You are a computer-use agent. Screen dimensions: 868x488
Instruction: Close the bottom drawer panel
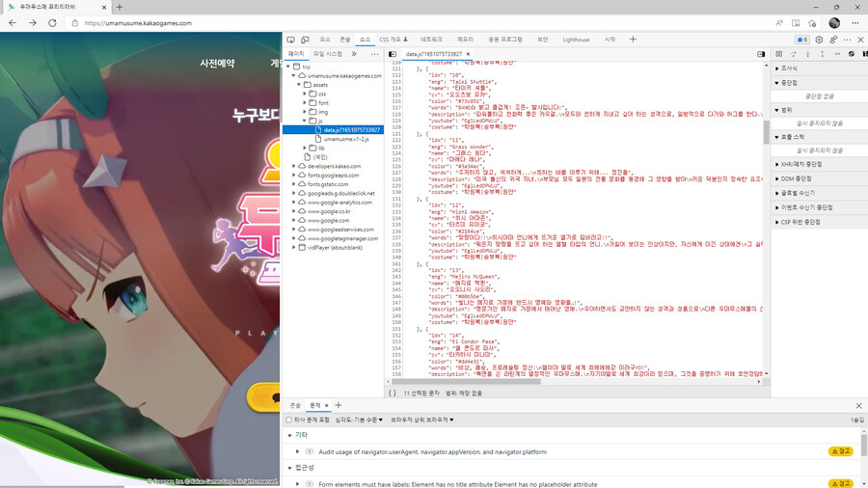click(x=858, y=406)
